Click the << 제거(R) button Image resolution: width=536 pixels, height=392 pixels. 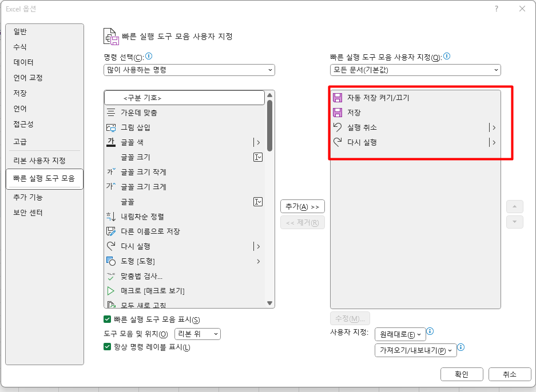[303, 223]
